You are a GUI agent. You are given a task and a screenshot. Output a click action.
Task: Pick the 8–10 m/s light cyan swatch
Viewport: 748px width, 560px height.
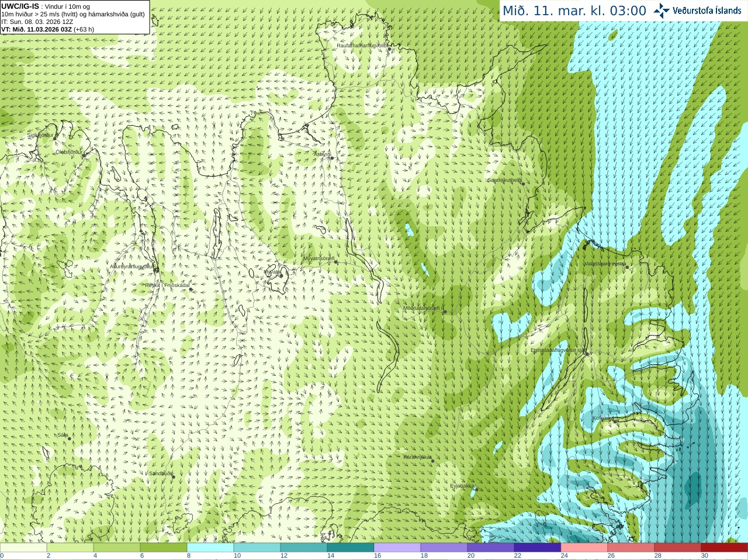pyautogui.click(x=210, y=548)
